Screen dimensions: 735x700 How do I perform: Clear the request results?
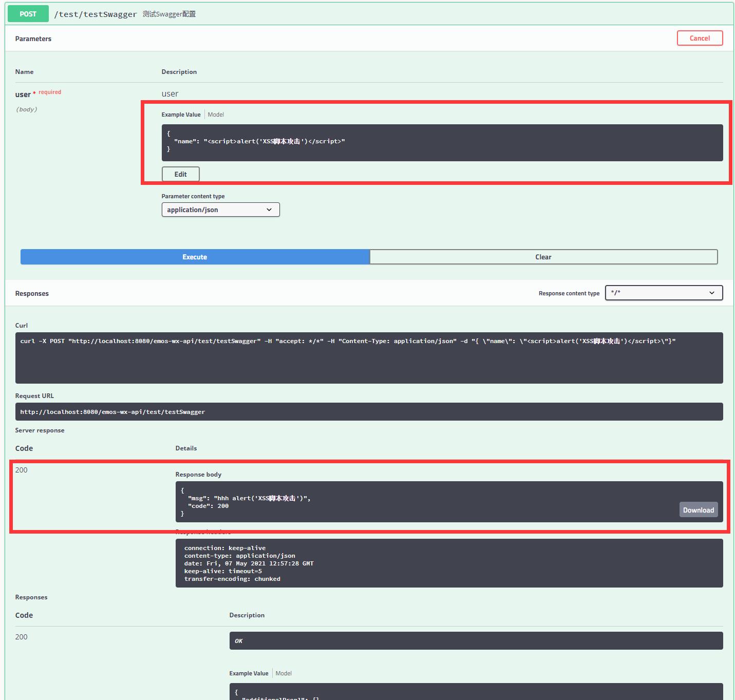pos(543,257)
